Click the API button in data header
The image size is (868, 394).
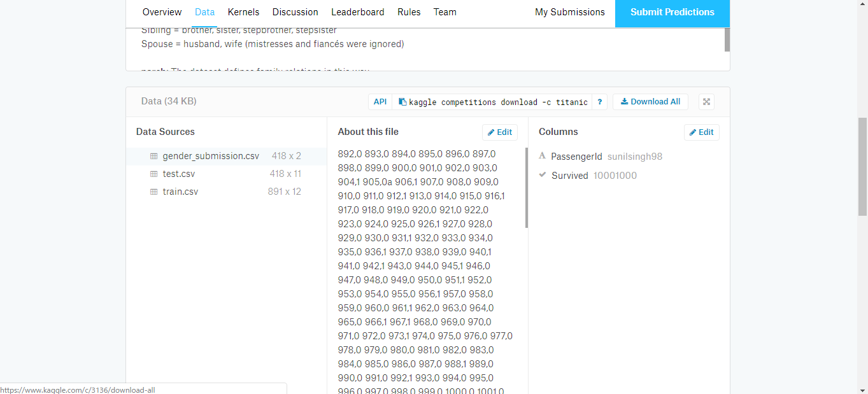click(380, 102)
